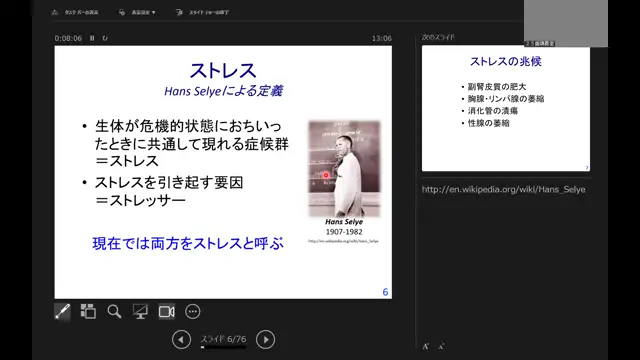The image size is (640, 360).
Task: Click the Hans Selye photo on the slide
Action: point(344,168)
